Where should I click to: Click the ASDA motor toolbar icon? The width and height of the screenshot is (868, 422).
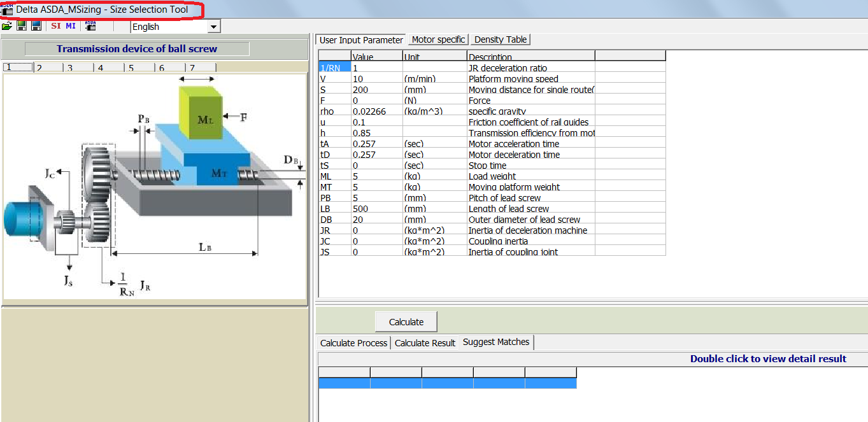pyautogui.click(x=90, y=26)
